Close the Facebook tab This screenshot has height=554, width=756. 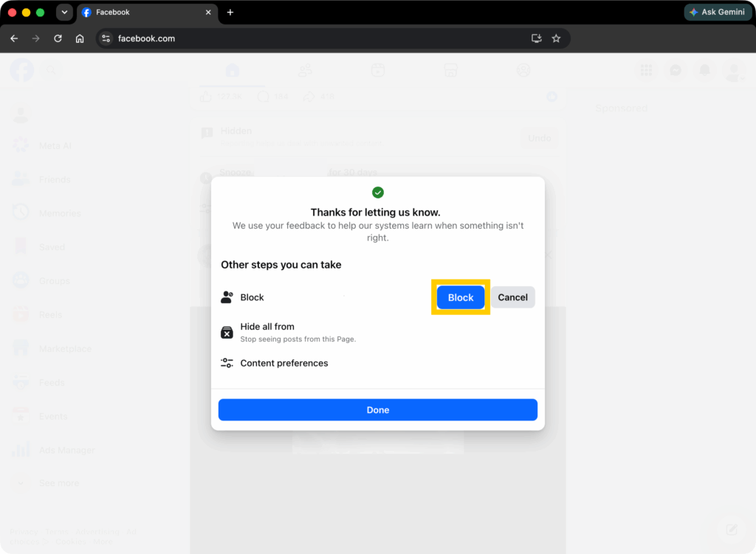[x=208, y=13]
